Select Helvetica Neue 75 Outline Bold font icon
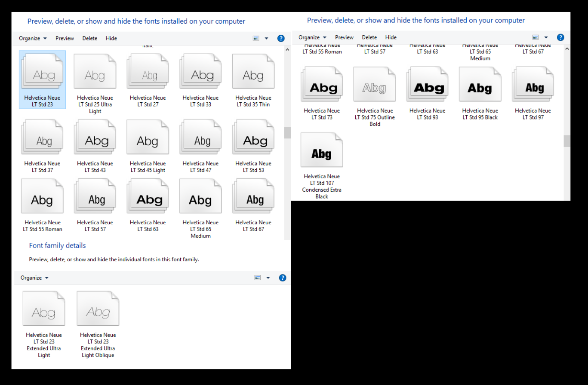The width and height of the screenshot is (588, 385). [x=375, y=84]
